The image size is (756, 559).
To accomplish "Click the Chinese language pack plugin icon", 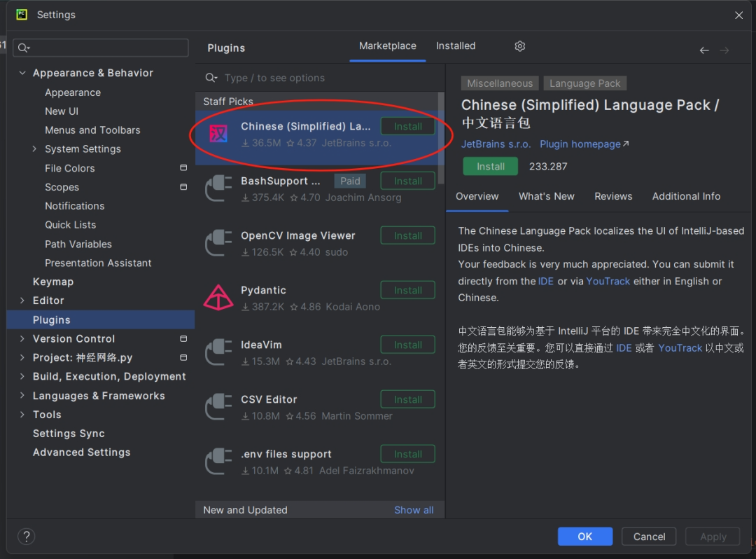I will tap(218, 134).
